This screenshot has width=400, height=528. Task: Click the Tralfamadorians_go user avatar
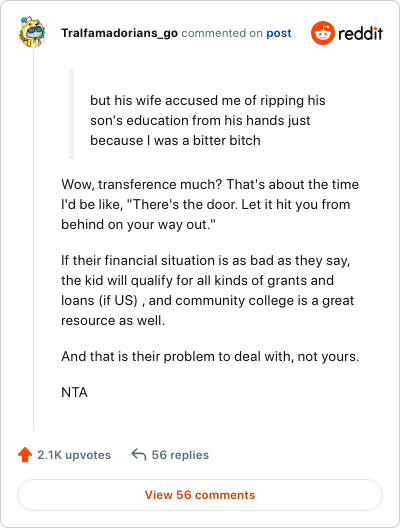click(x=32, y=32)
